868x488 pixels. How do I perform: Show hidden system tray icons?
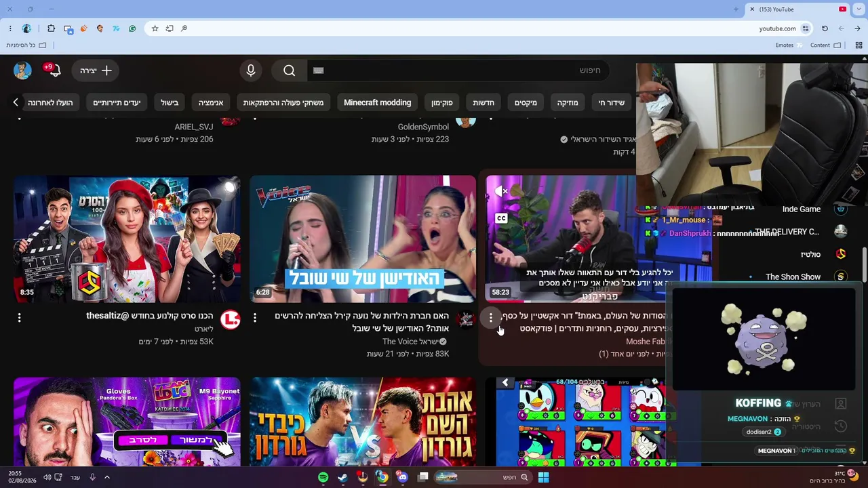(106, 477)
